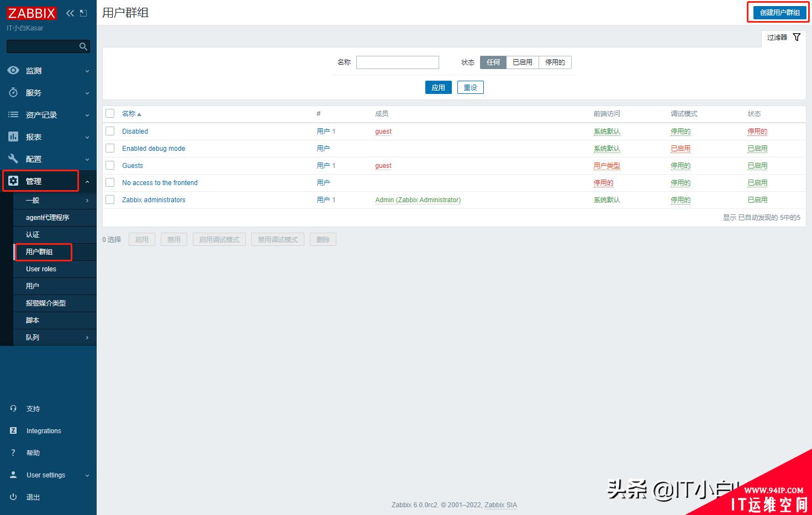Click the 应用 filter button
Viewport: 812px width, 515px height.
[439, 87]
